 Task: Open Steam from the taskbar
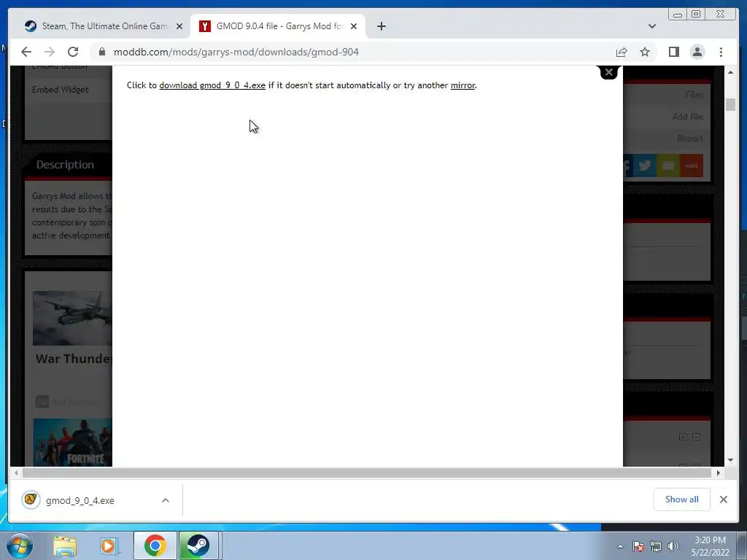[x=198, y=545]
